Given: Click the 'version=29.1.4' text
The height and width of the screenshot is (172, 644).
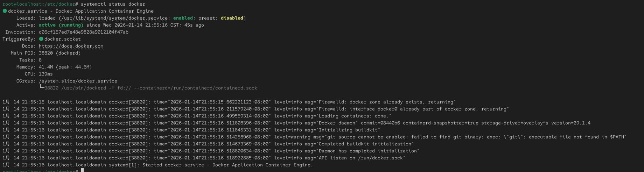Looking at the screenshot, I should [571, 123].
